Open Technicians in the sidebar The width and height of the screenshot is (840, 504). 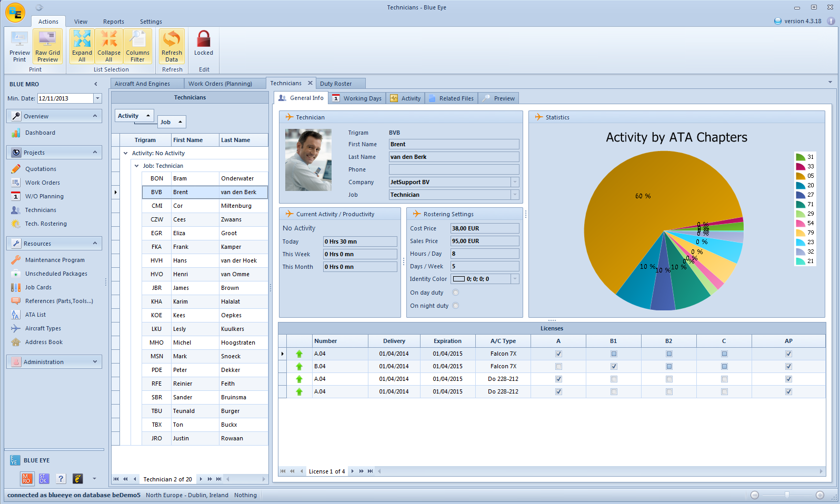[41, 210]
